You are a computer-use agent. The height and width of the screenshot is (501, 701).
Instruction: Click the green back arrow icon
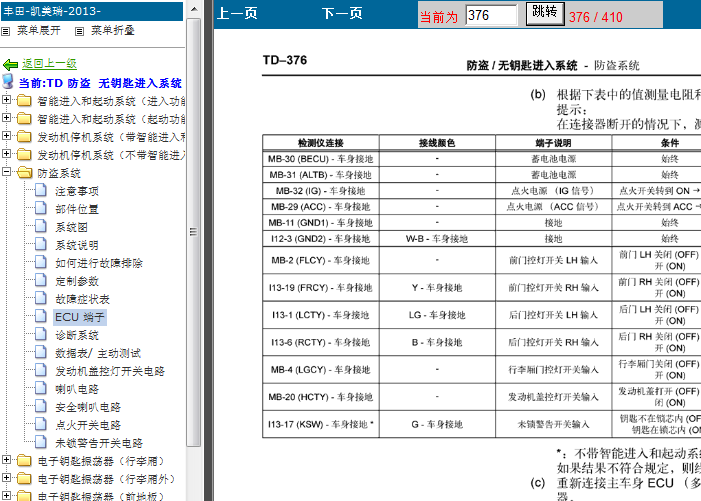[10, 64]
